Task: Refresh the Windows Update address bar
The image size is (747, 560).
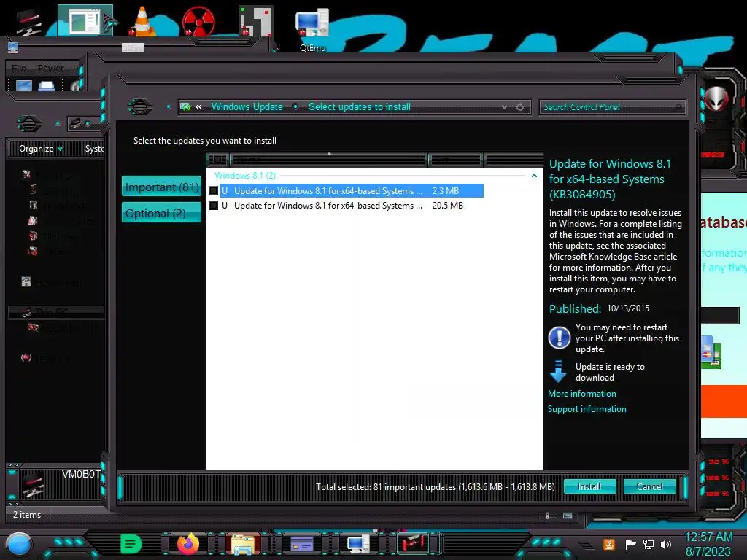Action: (x=520, y=107)
